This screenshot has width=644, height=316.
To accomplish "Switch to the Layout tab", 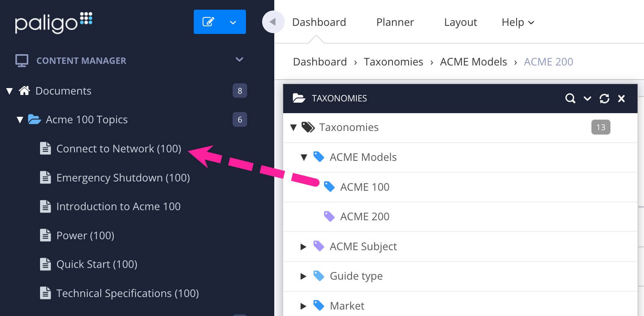I will coord(460,22).
